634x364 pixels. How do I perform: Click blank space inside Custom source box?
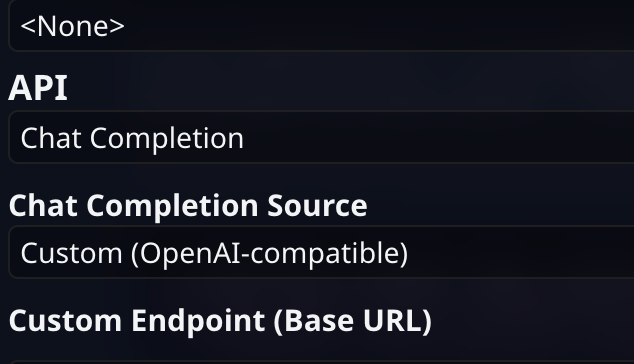518,252
